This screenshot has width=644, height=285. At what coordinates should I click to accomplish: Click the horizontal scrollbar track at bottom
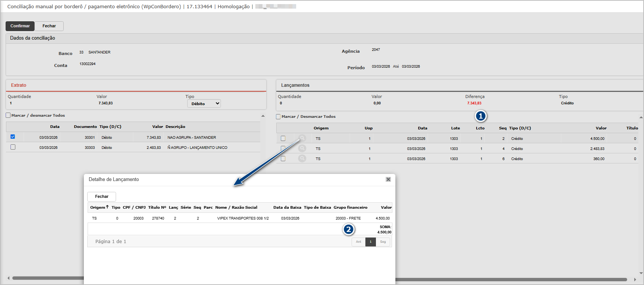487,279
